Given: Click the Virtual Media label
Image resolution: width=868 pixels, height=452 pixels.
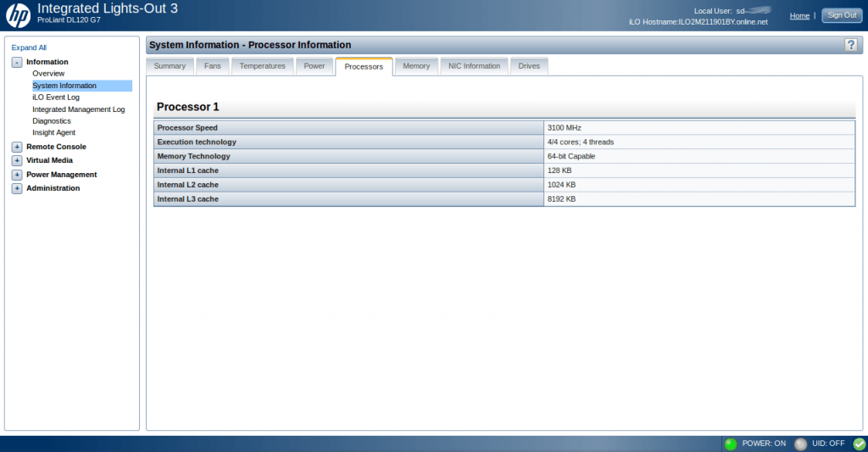Looking at the screenshot, I should (x=49, y=160).
